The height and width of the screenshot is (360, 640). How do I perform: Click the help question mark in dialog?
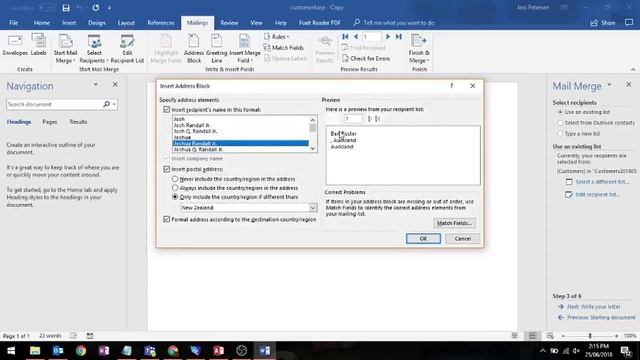point(451,86)
